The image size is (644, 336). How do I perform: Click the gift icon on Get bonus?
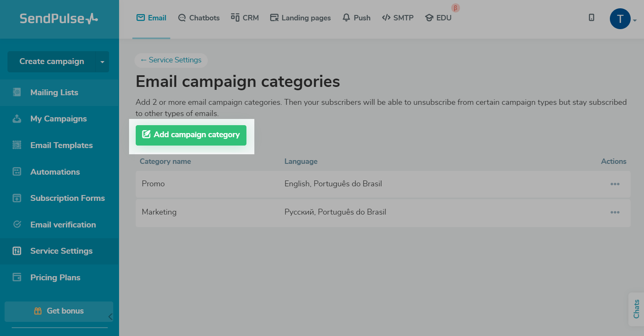click(x=38, y=311)
